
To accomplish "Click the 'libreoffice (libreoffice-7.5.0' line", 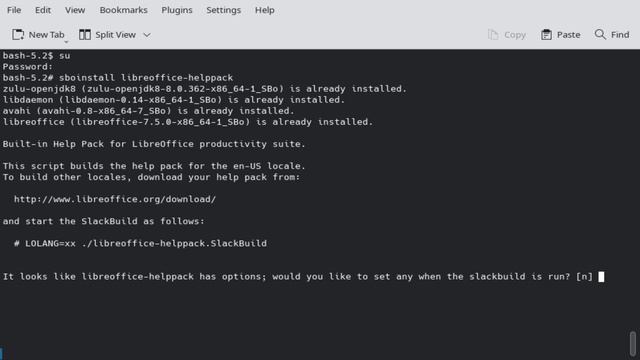I will 188,122.
